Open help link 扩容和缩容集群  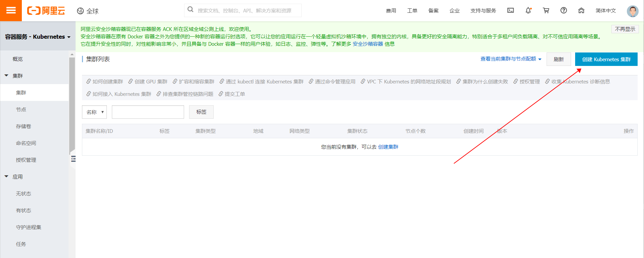[193, 81]
